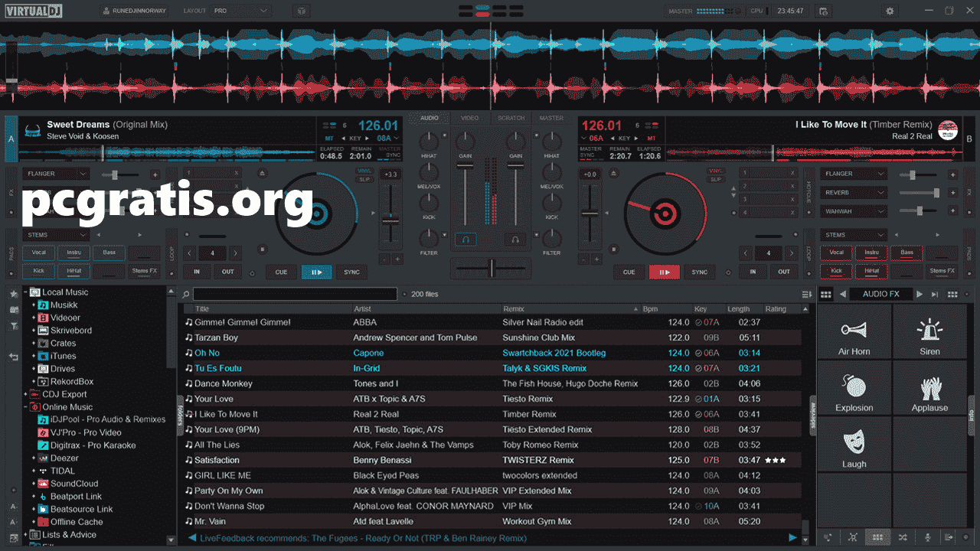Select Deck B letter marker
980x551 pixels.
pyautogui.click(x=969, y=140)
